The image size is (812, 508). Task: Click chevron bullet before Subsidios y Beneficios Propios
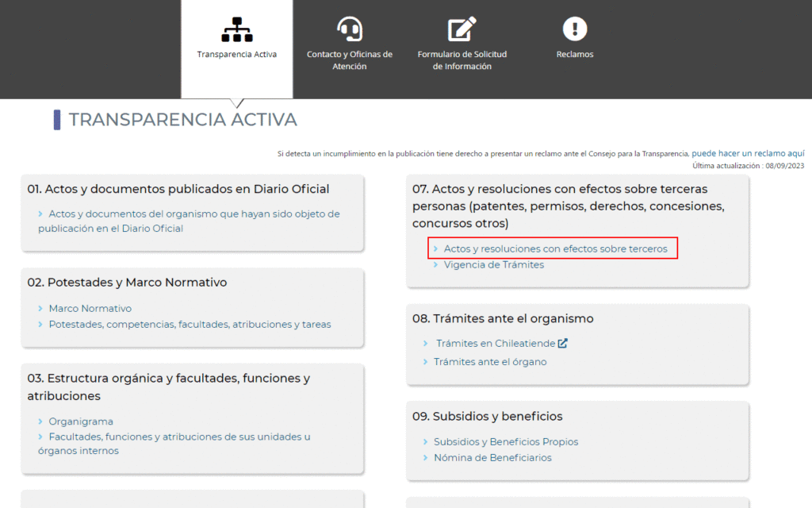(x=425, y=441)
